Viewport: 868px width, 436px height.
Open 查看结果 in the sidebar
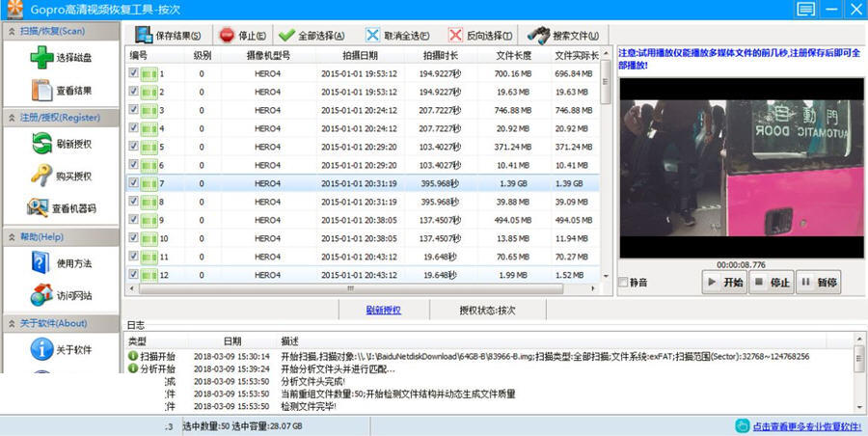(x=62, y=91)
